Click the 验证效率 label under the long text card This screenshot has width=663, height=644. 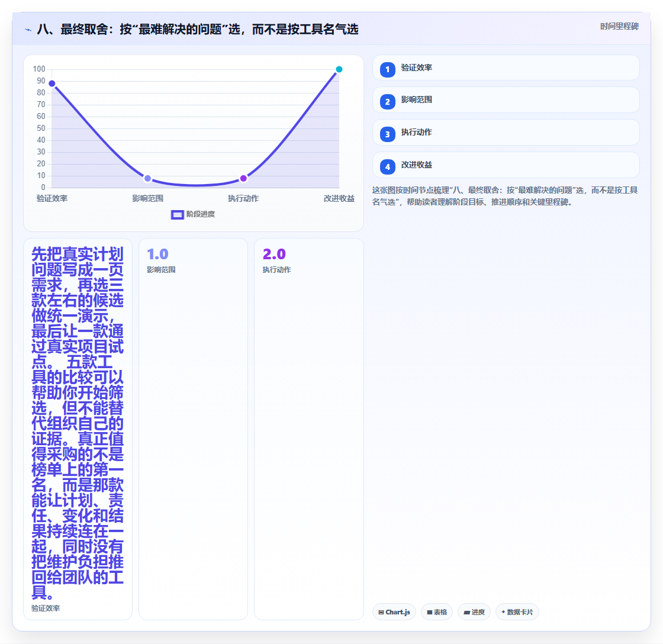(x=46, y=608)
